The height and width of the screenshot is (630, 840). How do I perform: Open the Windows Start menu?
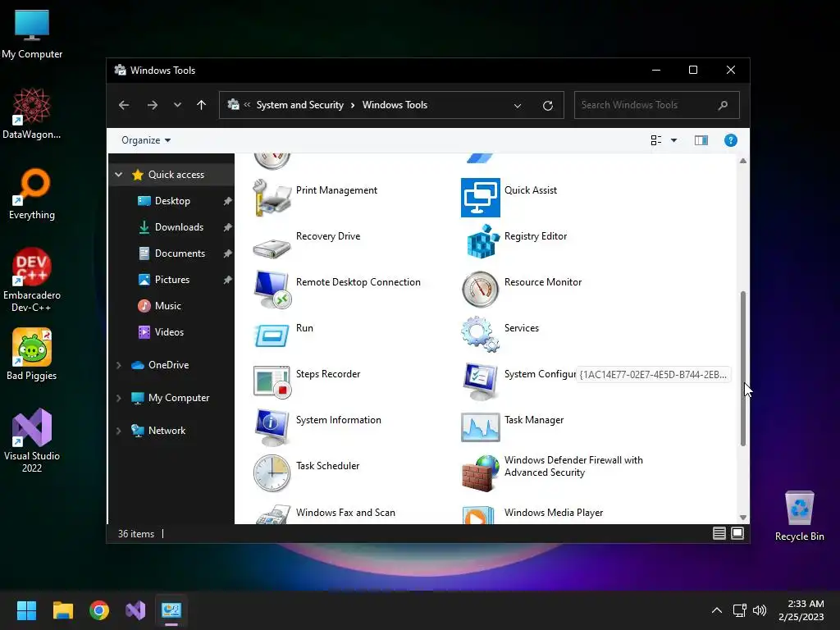(26, 610)
